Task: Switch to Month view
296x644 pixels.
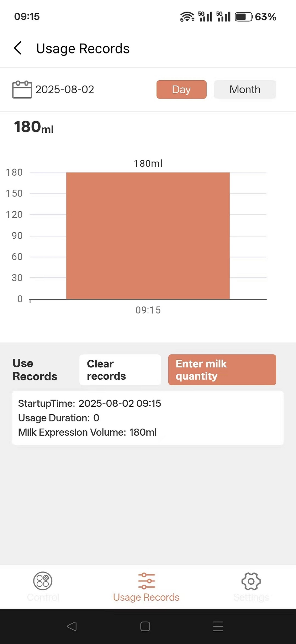Action: [x=245, y=90]
